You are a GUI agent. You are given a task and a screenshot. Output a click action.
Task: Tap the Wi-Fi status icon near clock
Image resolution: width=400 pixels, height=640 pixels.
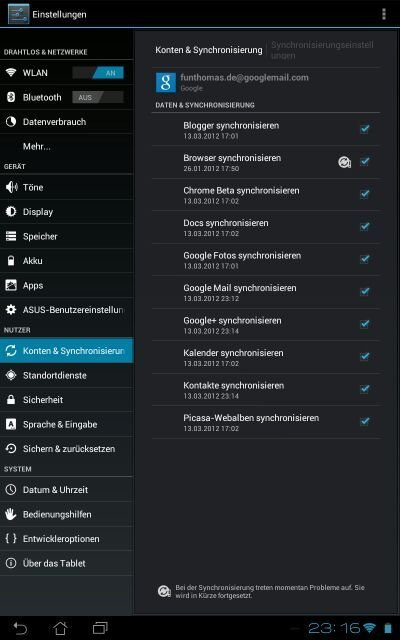coord(369,627)
